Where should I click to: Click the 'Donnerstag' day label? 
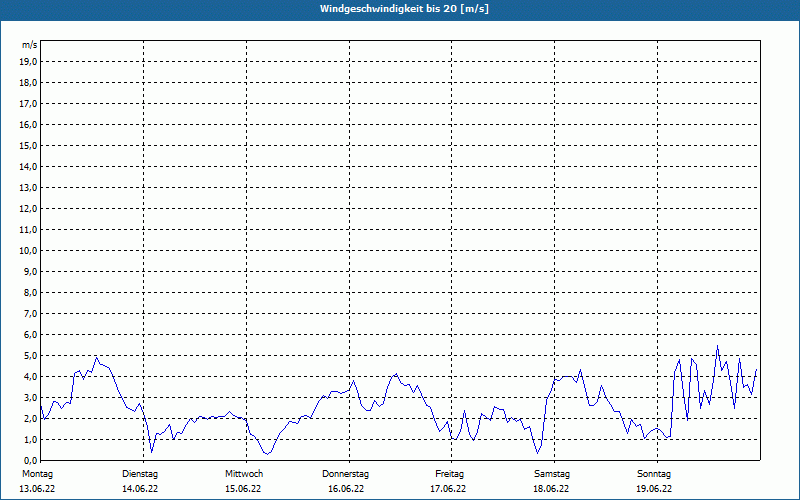[x=345, y=474]
